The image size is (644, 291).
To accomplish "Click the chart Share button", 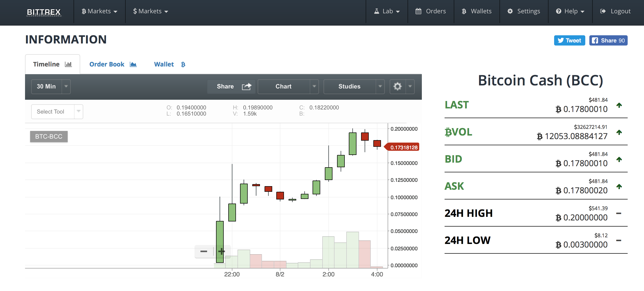I will [x=231, y=86].
